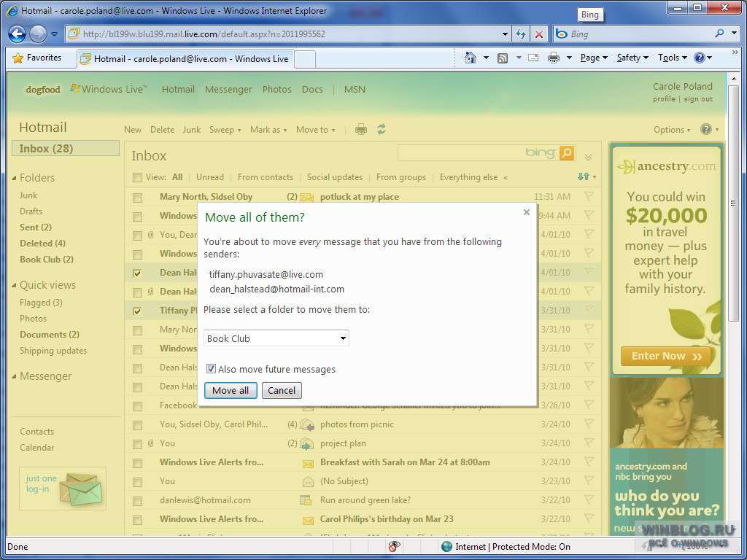The width and height of the screenshot is (747, 560).
Task: Click the browser Forward arrow button
Action: click(x=38, y=34)
